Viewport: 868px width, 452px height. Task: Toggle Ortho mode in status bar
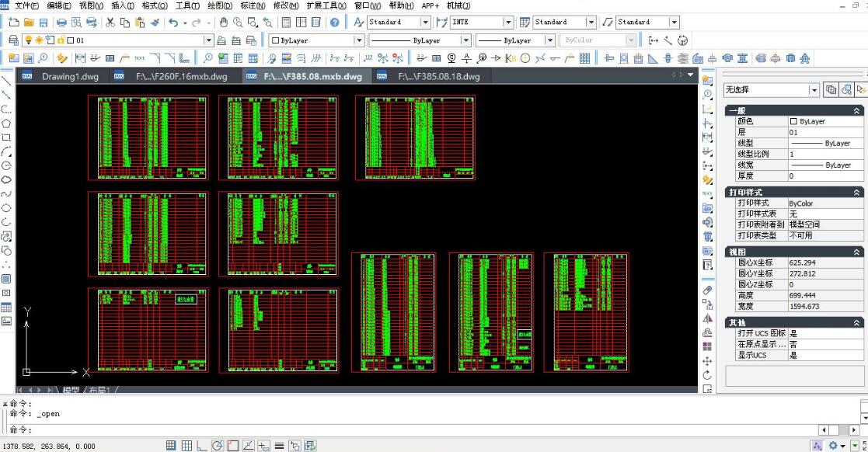(x=202, y=446)
